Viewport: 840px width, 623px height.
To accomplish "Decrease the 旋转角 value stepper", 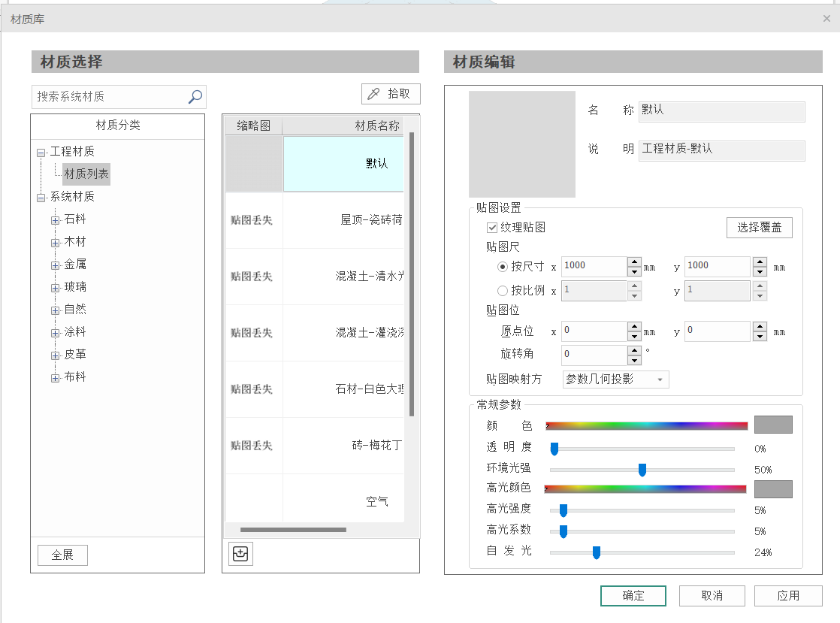I will (x=635, y=360).
